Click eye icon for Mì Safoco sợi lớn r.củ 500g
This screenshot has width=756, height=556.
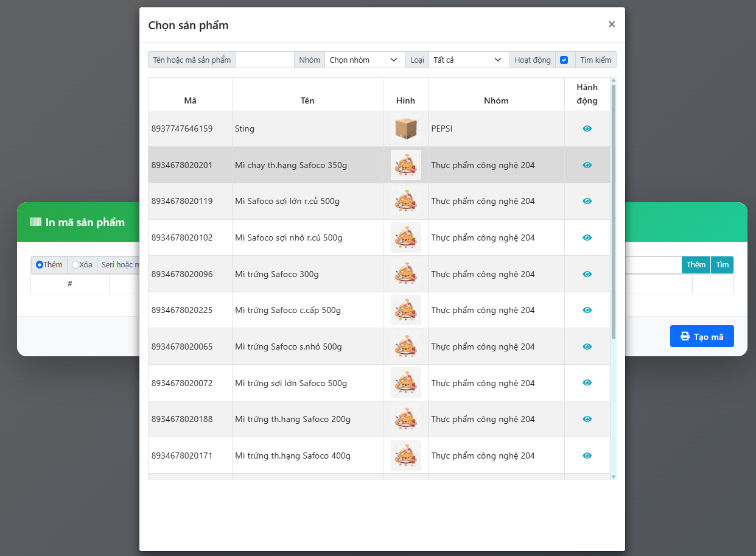tap(587, 201)
